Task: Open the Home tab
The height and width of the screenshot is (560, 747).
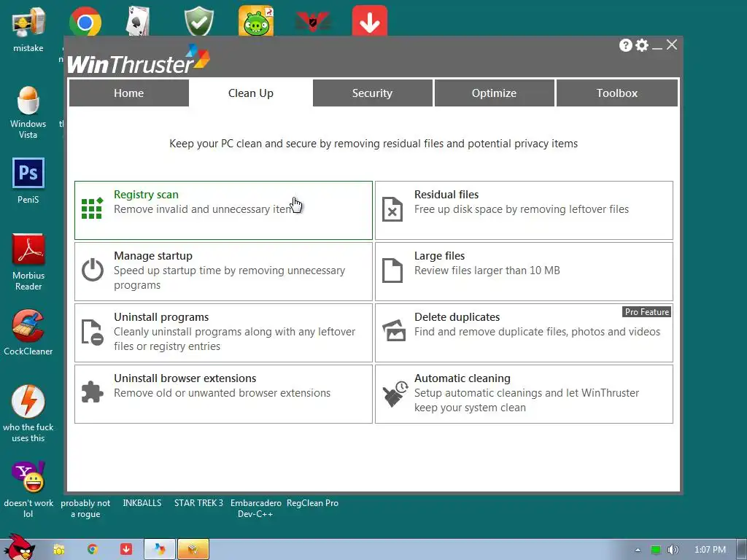Action: [128, 93]
